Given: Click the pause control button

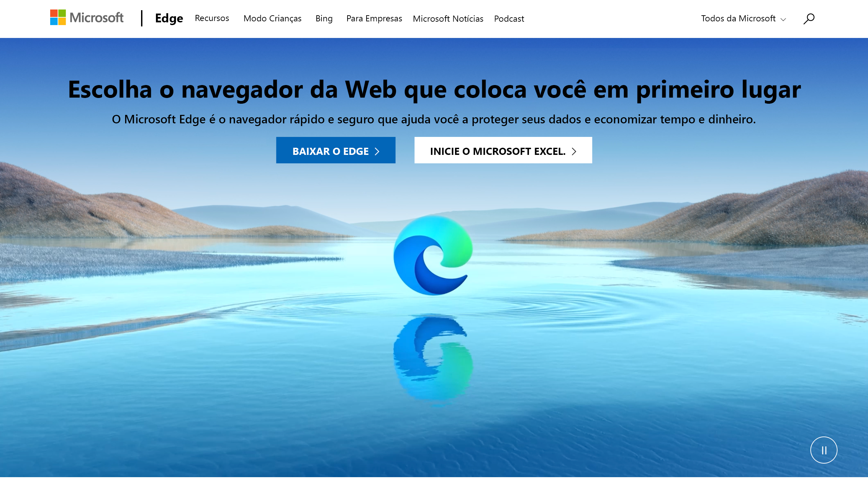Looking at the screenshot, I should pos(824,450).
